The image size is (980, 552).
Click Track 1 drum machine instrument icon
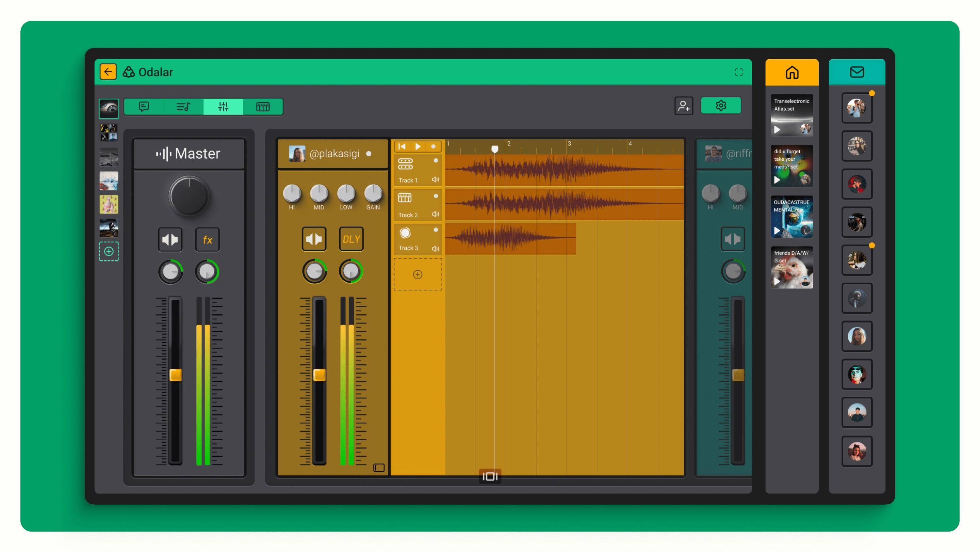[x=405, y=164]
